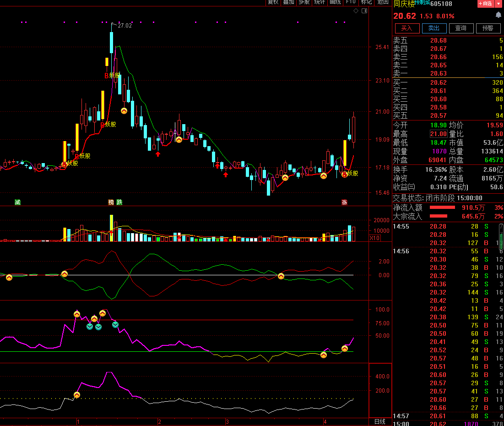
Task: Click the month 2 timeline marker
Action: pos(159,422)
